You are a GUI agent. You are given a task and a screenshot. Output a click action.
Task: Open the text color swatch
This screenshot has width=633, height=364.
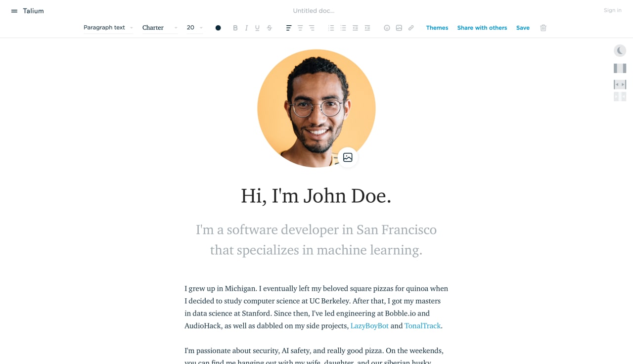click(x=218, y=28)
